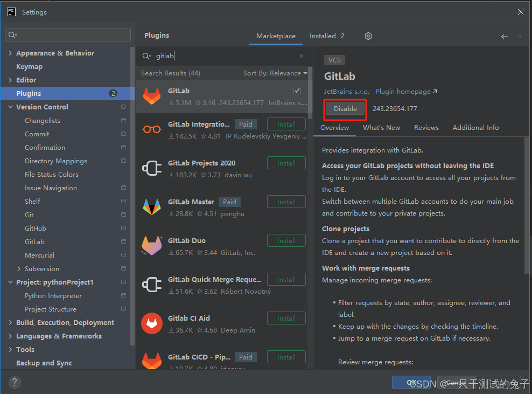Switch to the Installed tab

tap(327, 36)
